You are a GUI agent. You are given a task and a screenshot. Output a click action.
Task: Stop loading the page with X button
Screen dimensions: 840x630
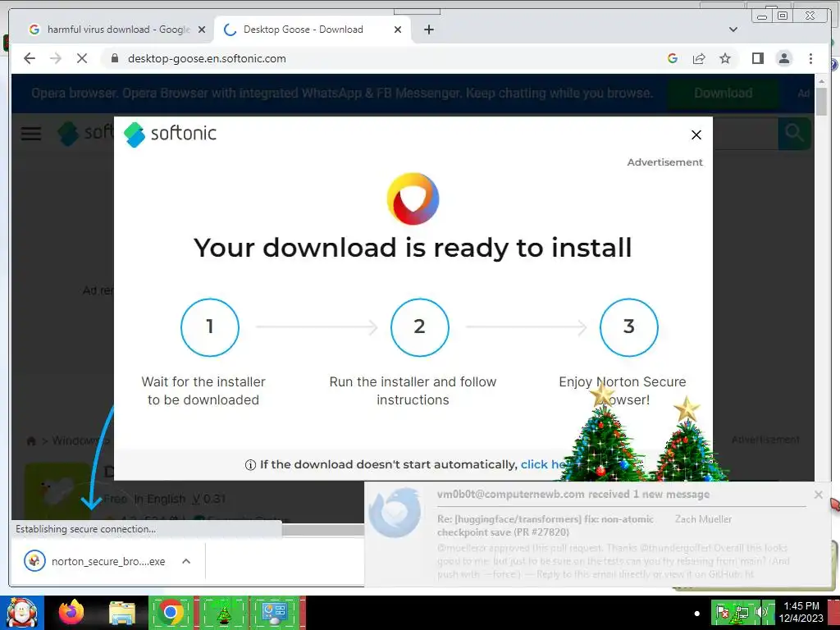[x=82, y=58]
